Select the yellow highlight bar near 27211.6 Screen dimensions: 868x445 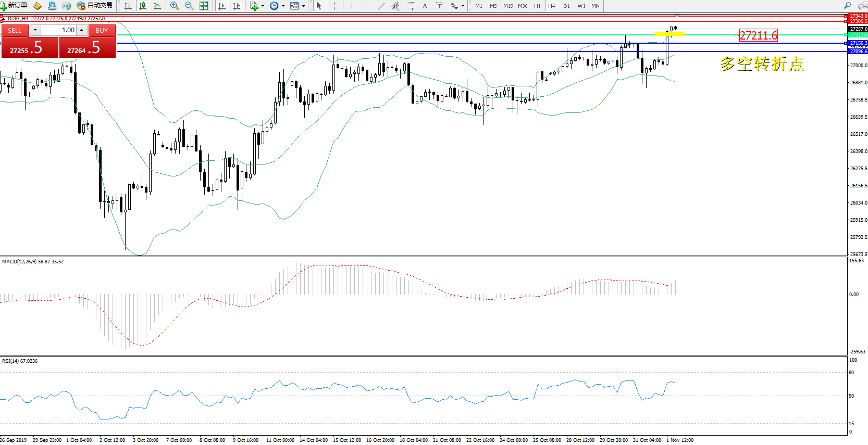click(x=669, y=34)
